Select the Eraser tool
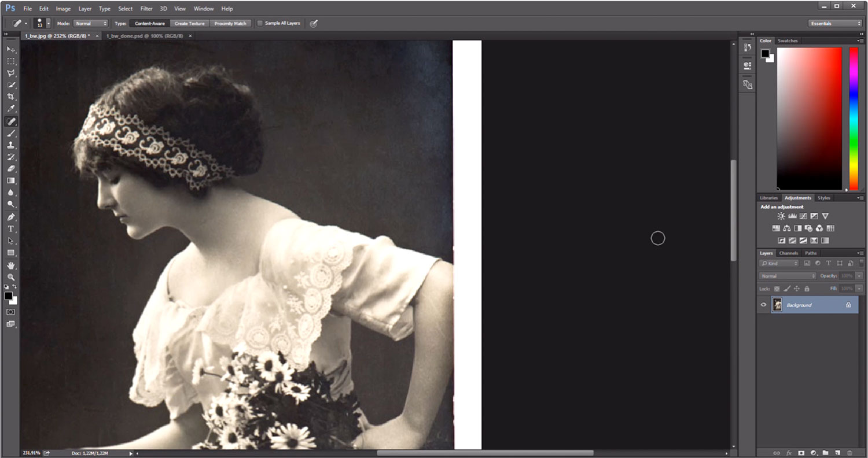The image size is (868, 458). coord(11,169)
